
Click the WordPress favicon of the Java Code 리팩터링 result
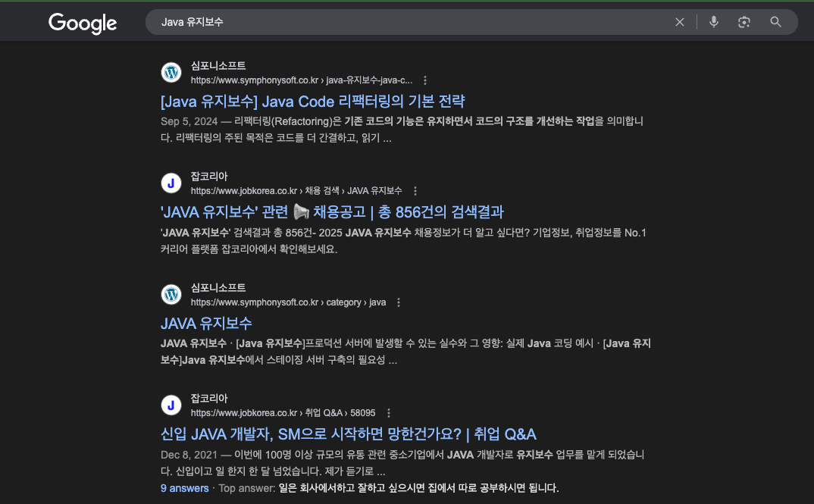click(171, 73)
